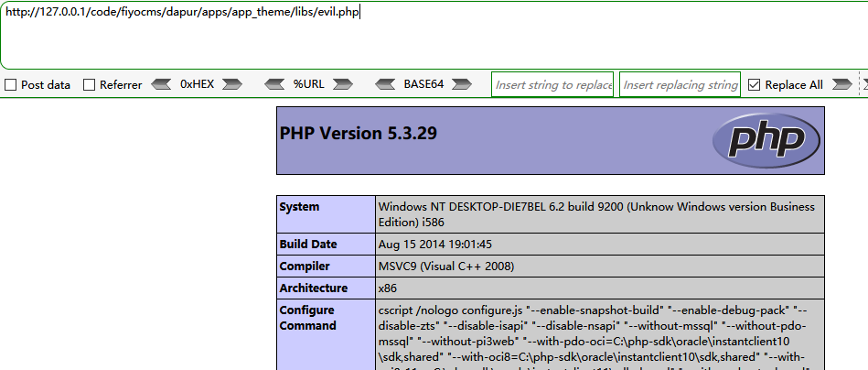The width and height of the screenshot is (868, 370).
Task: Click the 'x86' architecture value
Action: tap(388, 288)
